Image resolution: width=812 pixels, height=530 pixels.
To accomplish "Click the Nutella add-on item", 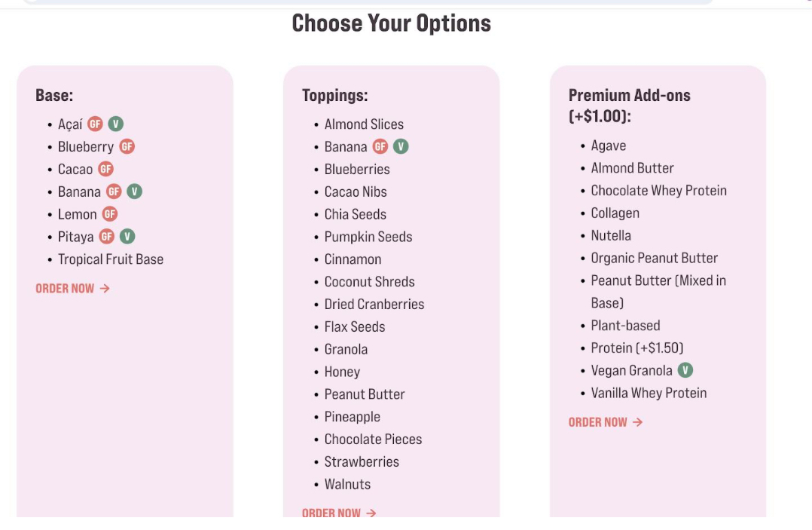I will point(611,235).
